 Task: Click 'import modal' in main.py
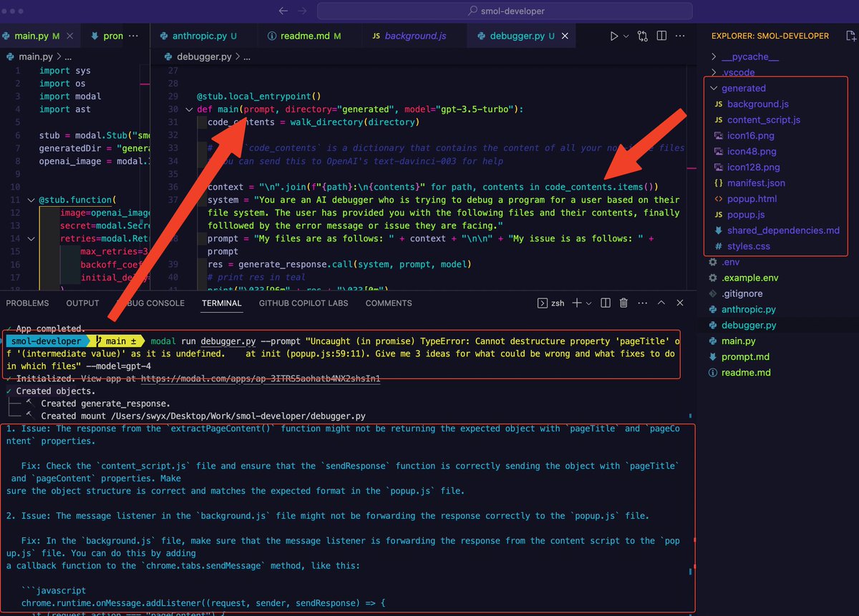(x=70, y=97)
